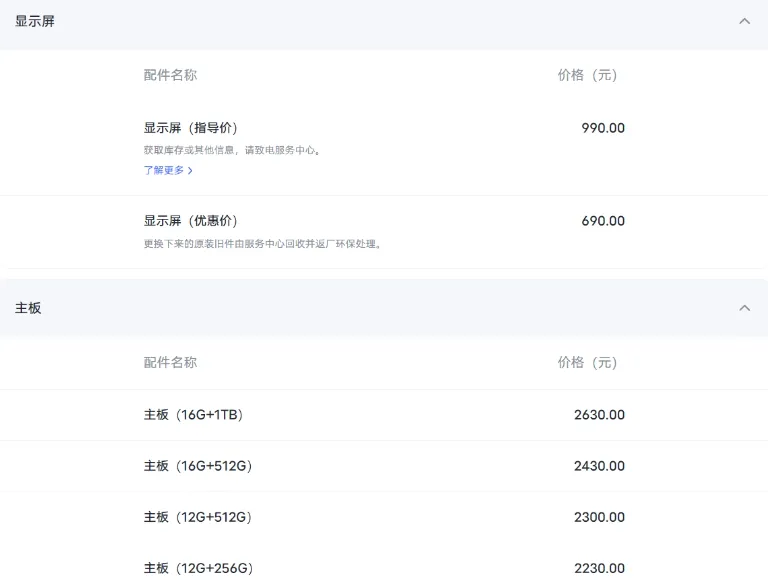Click the 主板 section header title
The width and height of the screenshot is (768, 580).
(28, 308)
